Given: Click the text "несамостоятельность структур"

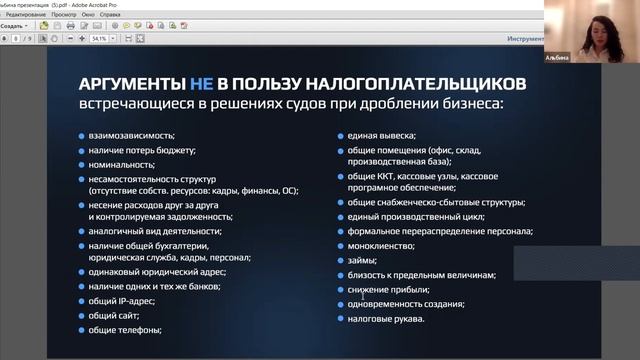Looking at the screenshot, I should (152, 179).
